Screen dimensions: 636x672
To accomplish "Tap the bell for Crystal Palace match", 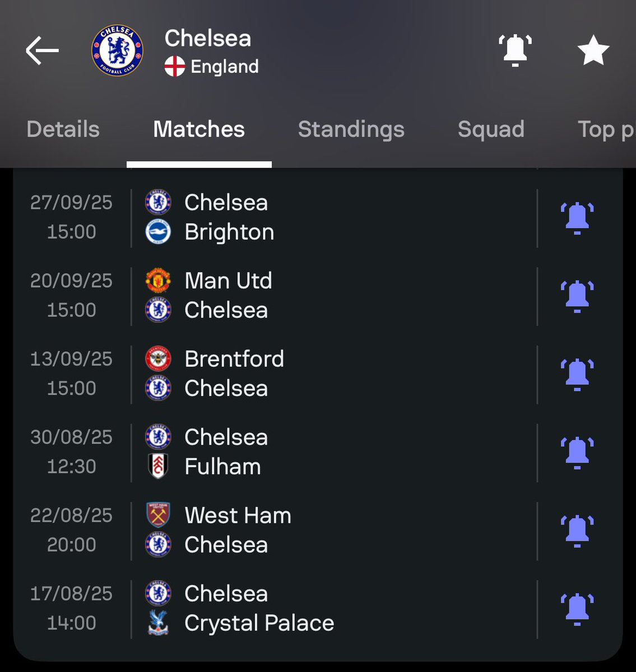I will point(577,609).
